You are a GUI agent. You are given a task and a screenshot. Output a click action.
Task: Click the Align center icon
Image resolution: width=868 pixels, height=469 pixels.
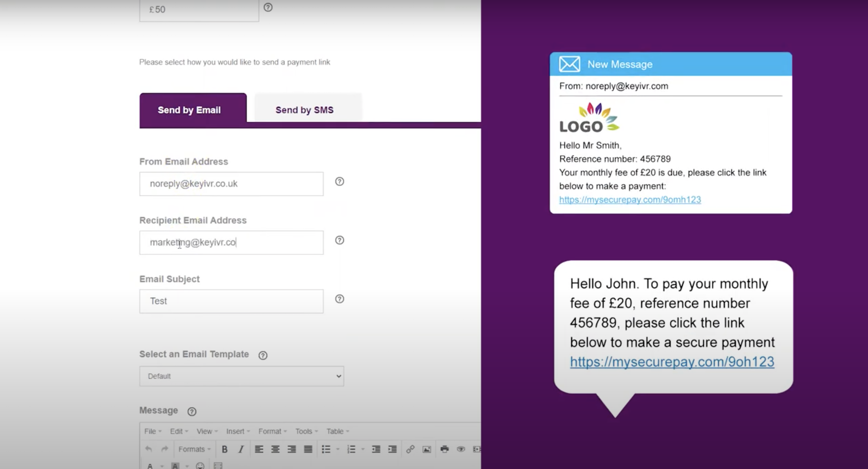coord(276,449)
